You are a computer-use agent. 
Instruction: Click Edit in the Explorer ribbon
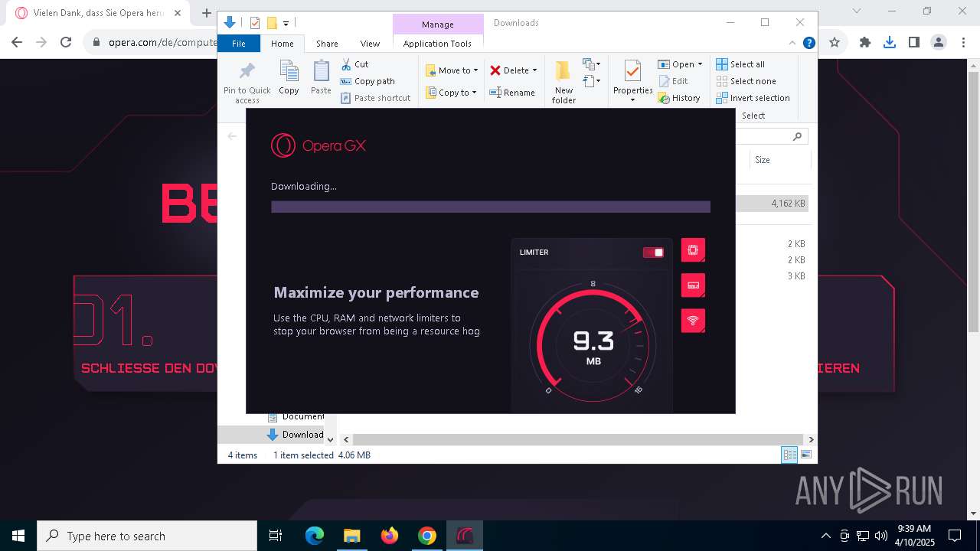tap(673, 81)
